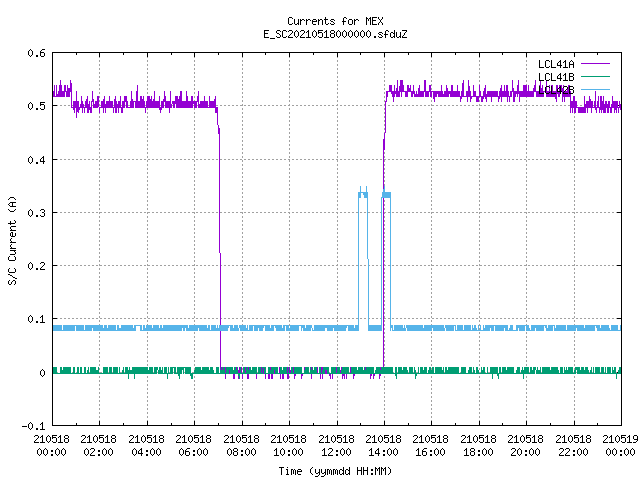Click the 08:00 time tick label
The image size is (640, 480).
tap(242, 452)
